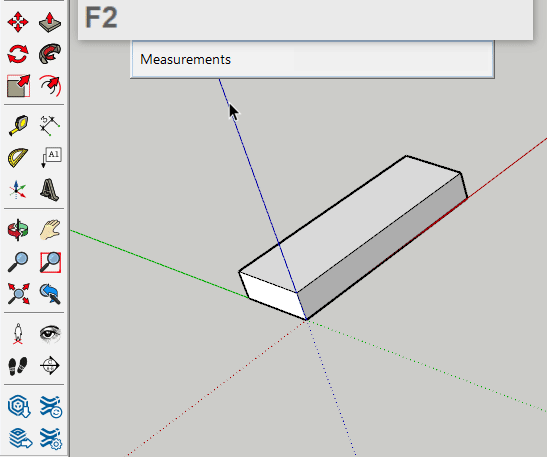Click the Previous view tool

[50, 294]
